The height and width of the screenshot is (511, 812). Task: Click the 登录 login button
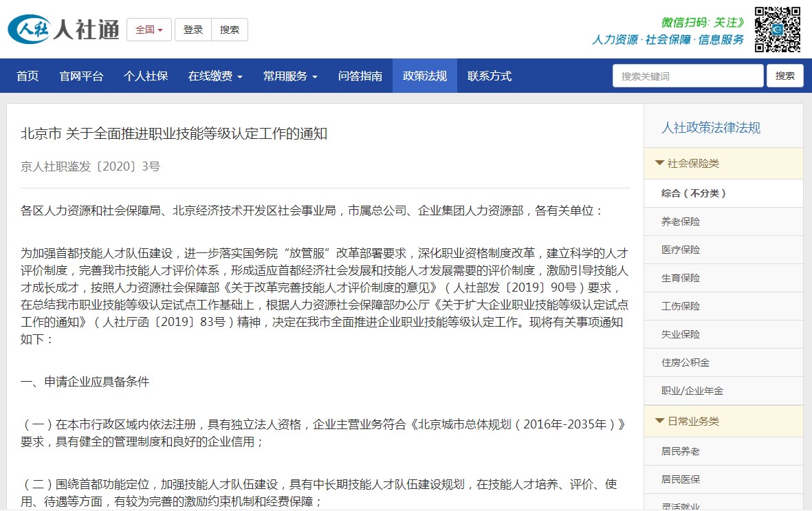coord(193,30)
